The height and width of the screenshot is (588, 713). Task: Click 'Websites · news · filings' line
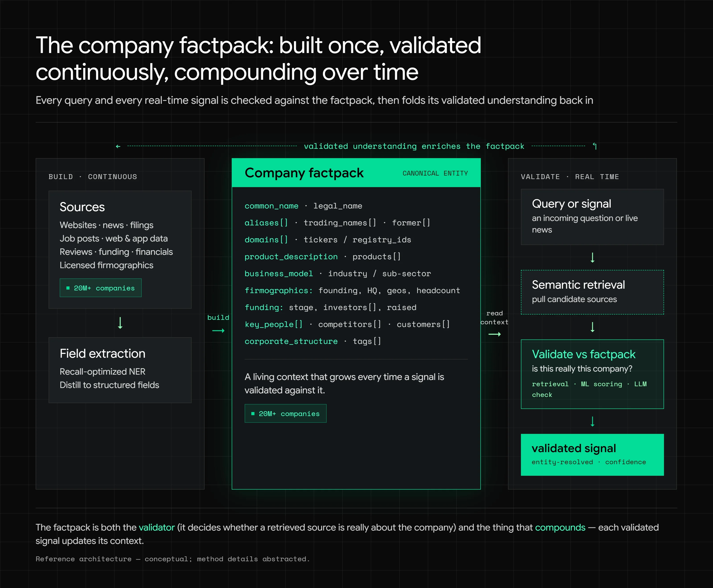[x=107, y=225]
